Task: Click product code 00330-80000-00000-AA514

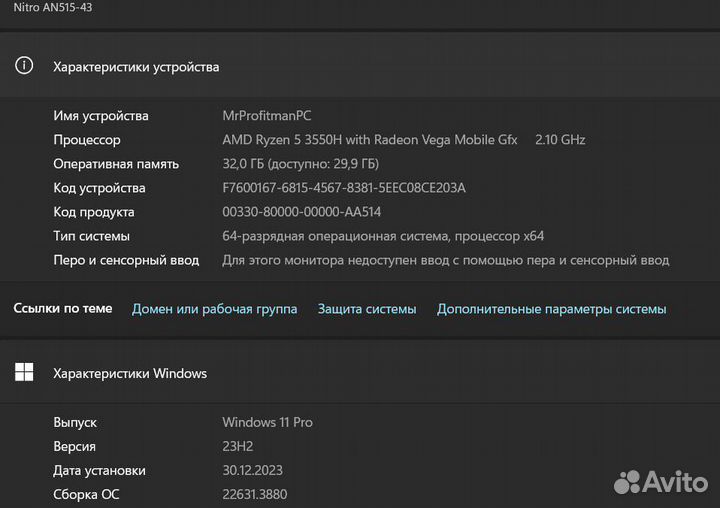Action: [302, 212]
